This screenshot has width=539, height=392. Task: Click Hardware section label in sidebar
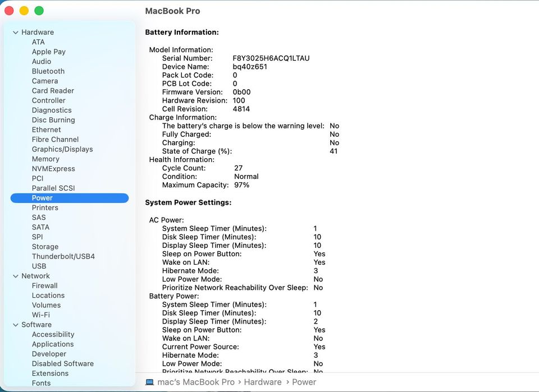(x=38, y=33)
